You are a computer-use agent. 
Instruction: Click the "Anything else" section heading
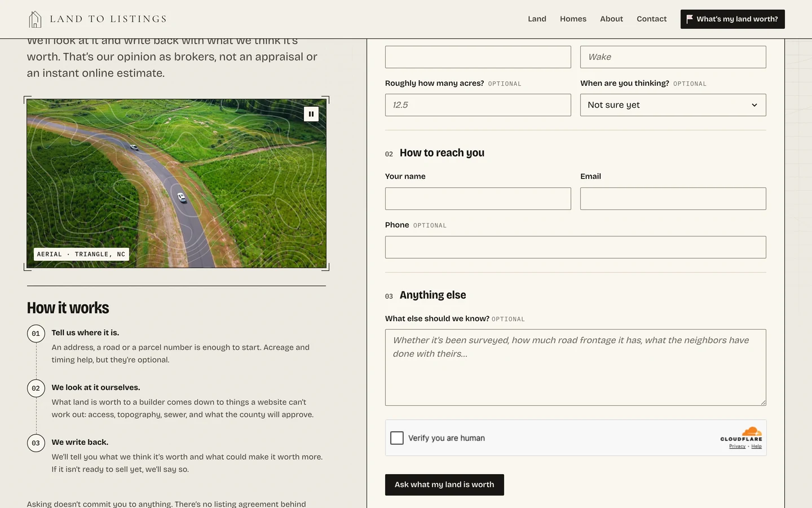433,295
